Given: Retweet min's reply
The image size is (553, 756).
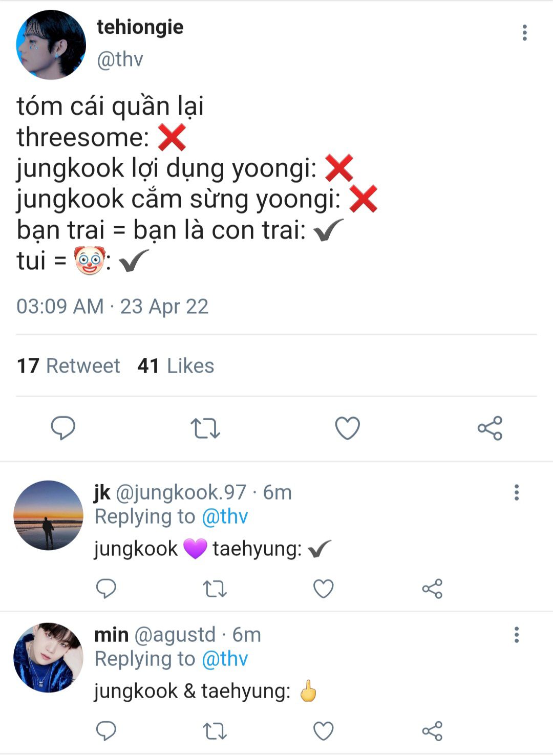Looking at the screenshot, I should pos(215,731).
